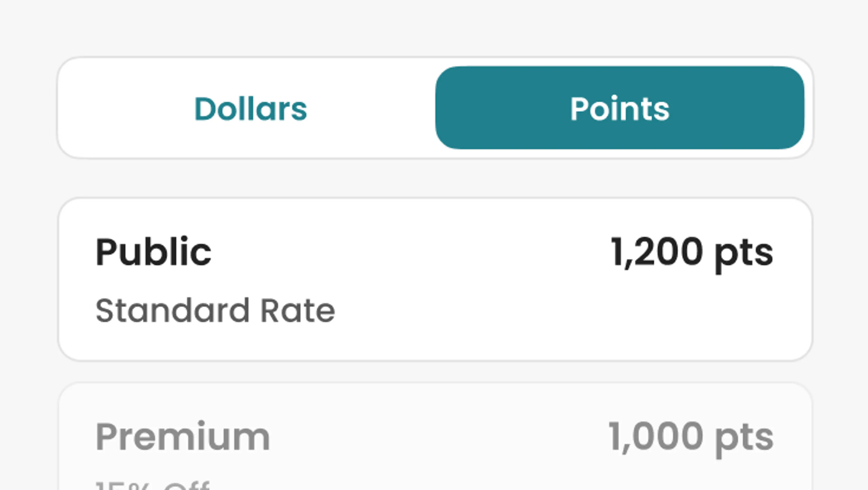868x490 pixels.
Task: Click the gap between Public and Premium cards
Action: coord(435,372)
